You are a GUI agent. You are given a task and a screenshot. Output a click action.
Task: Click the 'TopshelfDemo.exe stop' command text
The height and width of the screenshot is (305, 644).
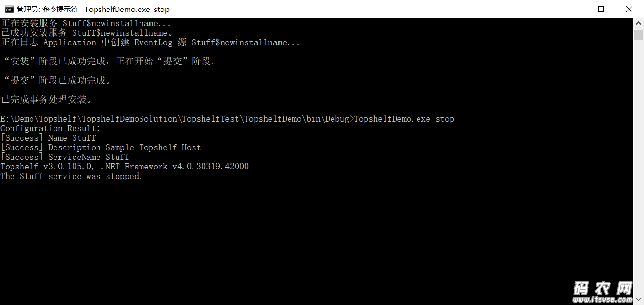pyautogui.click(x=404, y=119)
